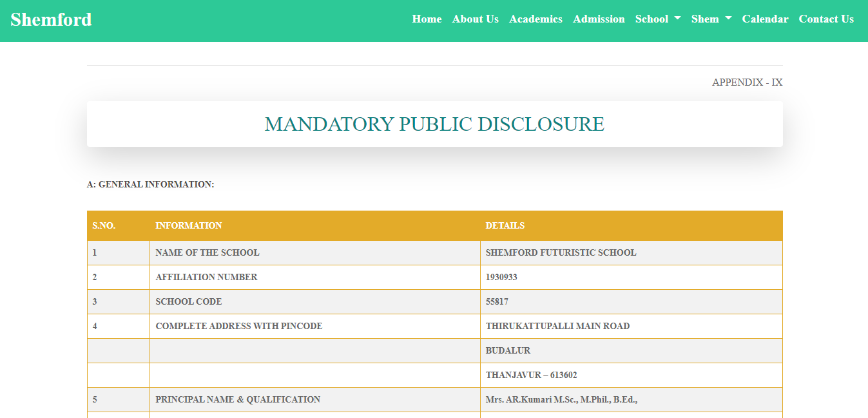Select the Mrs. AR.Kumari principal cell
Screen dimensions: 868x418
tap(632, 399)
